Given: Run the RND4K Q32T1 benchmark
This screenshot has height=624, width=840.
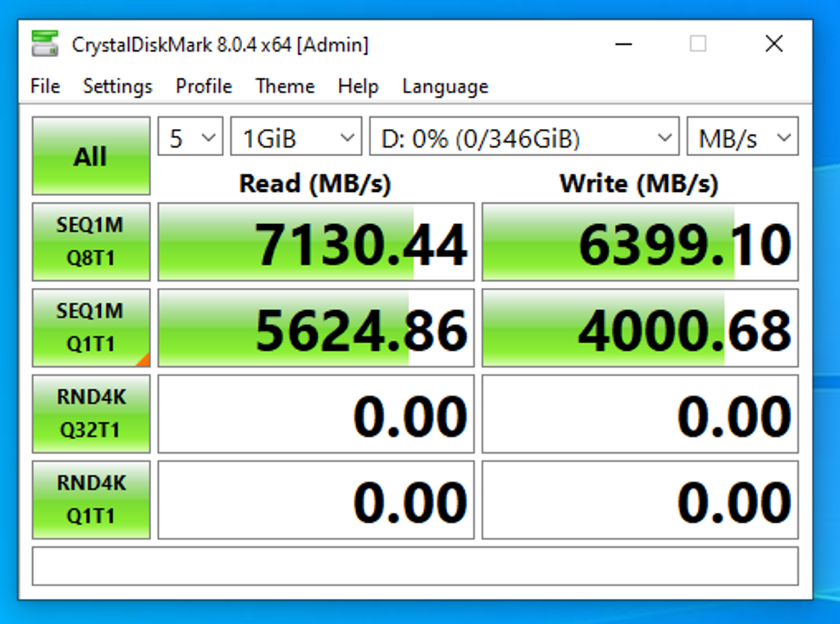Looking at the screenshot, I should tap(91, 414).
